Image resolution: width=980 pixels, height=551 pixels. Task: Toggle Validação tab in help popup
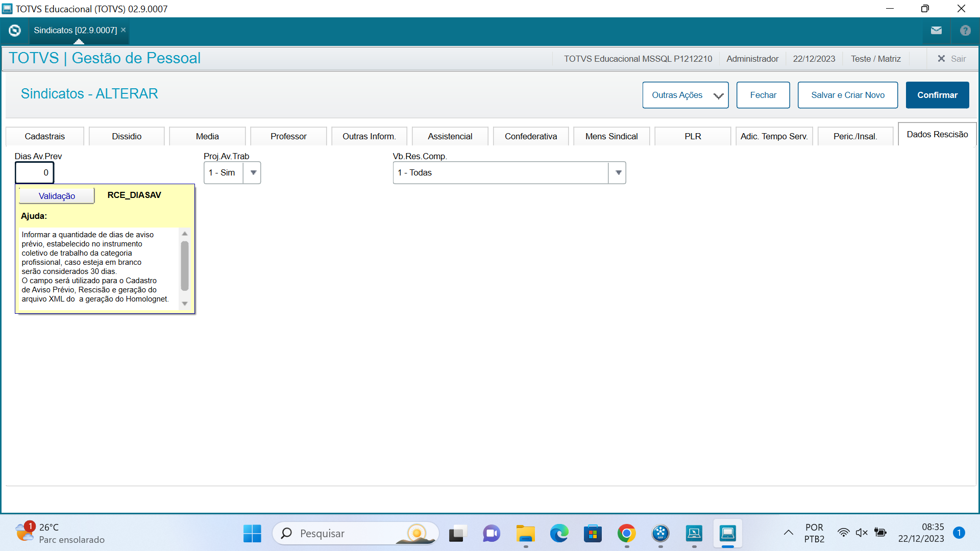[57, 196]
